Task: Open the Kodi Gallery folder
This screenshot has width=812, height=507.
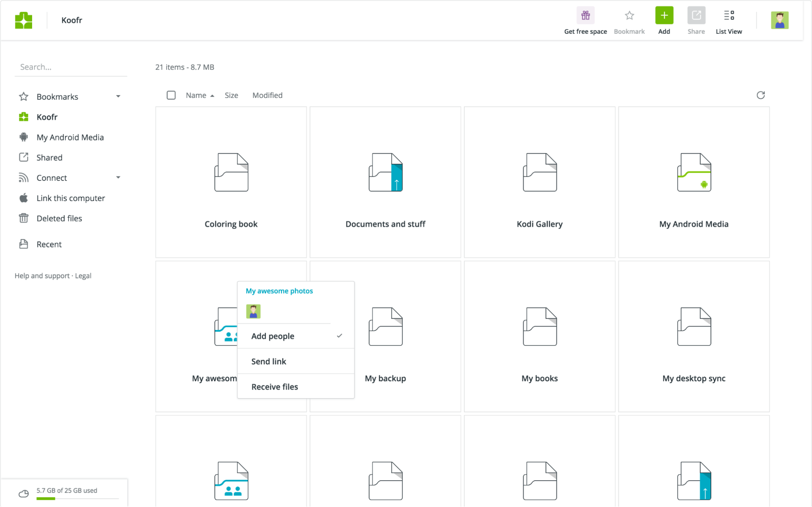Action: 539,182
